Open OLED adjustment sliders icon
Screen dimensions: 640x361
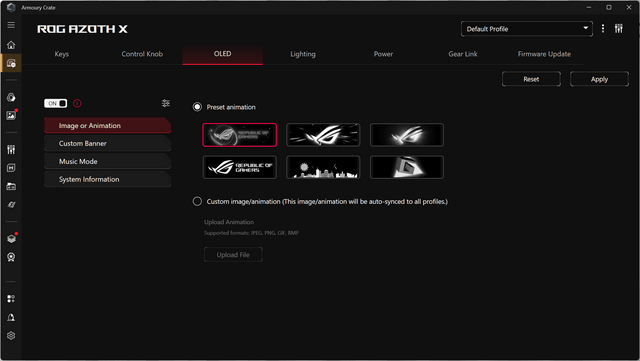(x=166, y=103)
